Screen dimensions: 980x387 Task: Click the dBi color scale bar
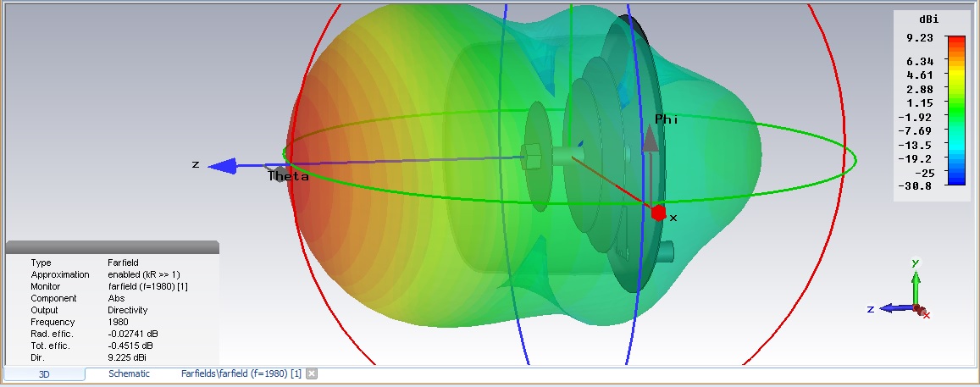[956, 111]
